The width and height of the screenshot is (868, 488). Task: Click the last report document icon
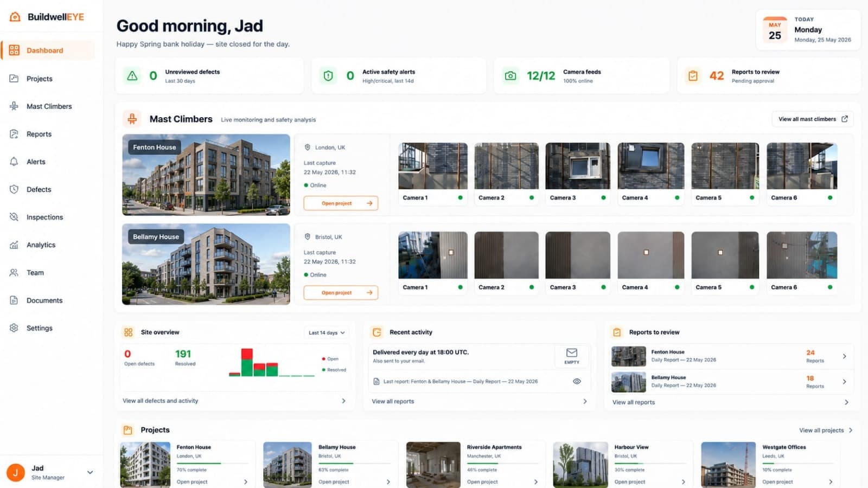coord(376,381)
